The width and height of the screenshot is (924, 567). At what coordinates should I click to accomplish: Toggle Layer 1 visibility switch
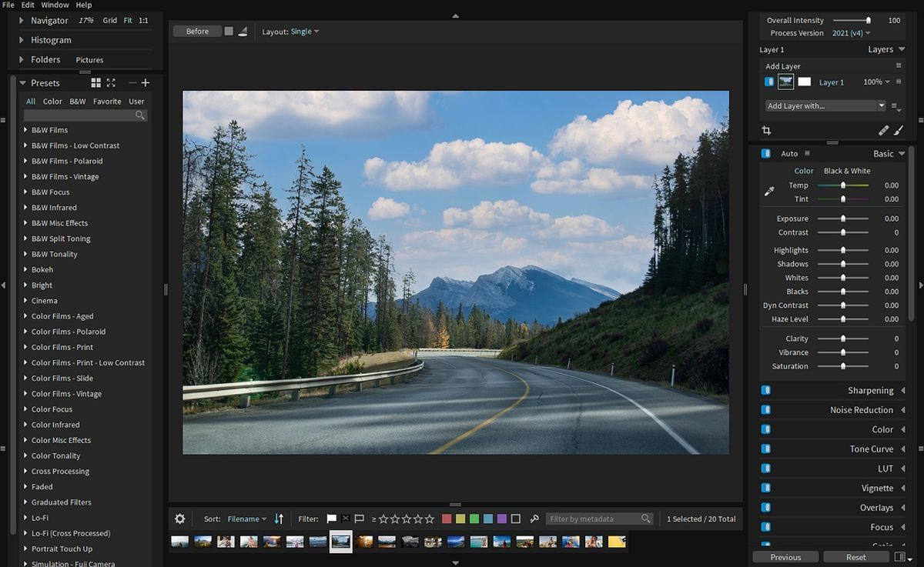click(x=769, y=82)
